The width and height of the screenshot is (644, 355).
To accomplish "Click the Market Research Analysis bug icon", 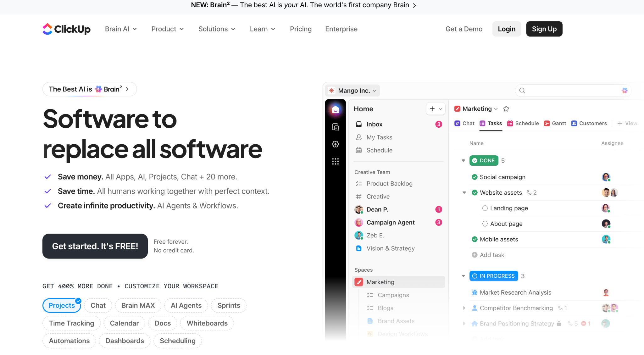I will pyautogui.click(x=475, y=292).
